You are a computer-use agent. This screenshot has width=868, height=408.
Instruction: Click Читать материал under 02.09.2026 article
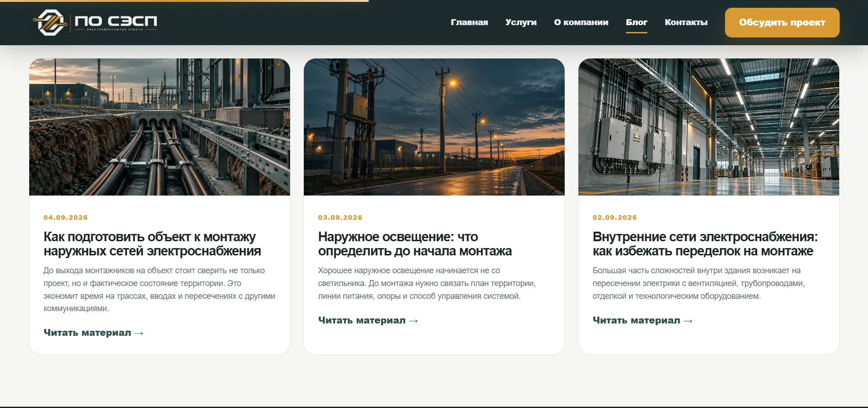(x=643, y=320)
